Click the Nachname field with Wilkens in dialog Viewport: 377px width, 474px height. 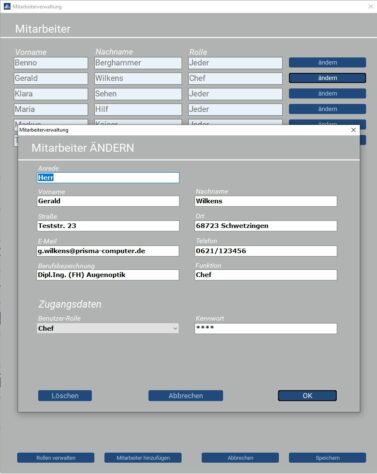click(x=266, y=201)
